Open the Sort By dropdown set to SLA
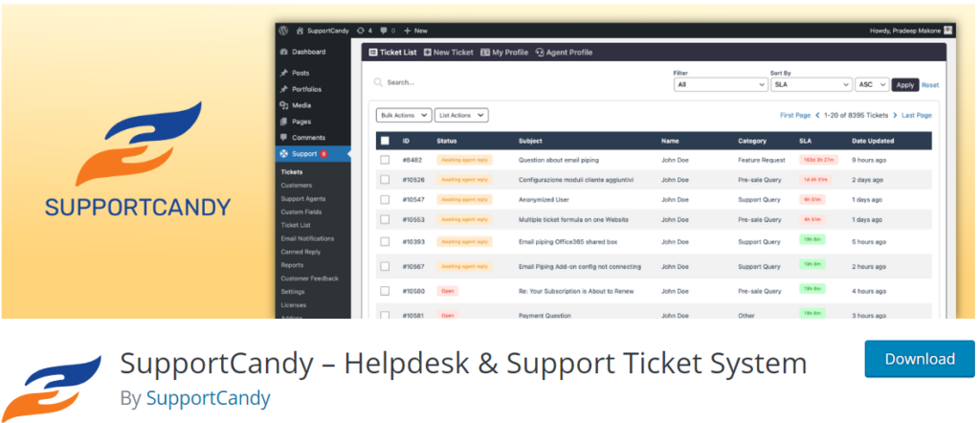The width and height of the screenshot is (980, 423). [x=812, y=84]
